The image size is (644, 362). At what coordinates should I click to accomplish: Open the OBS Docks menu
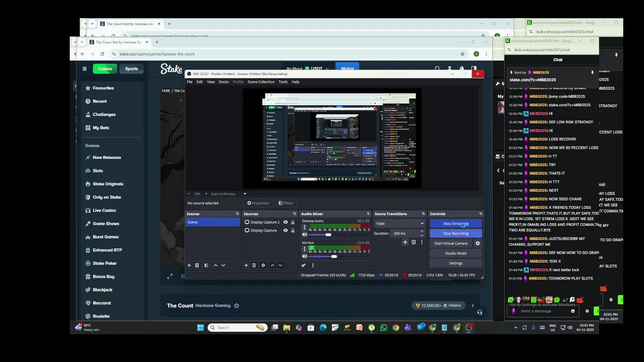pos(224,82)
